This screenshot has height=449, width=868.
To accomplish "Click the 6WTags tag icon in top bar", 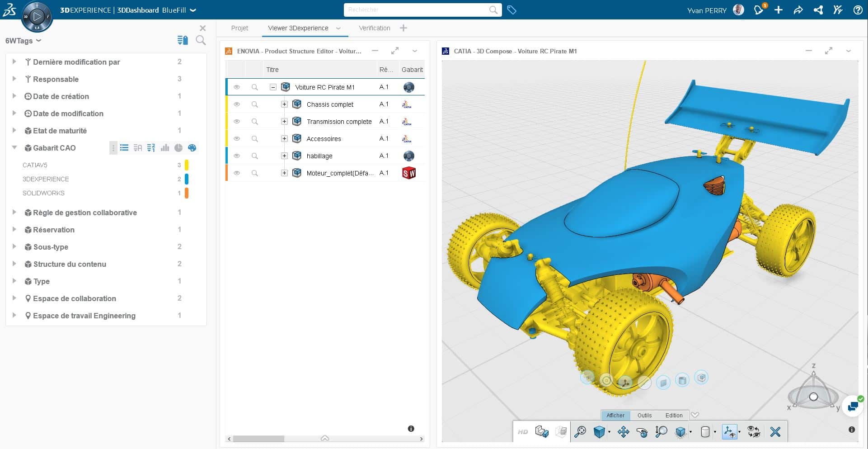I will point(511,10).
